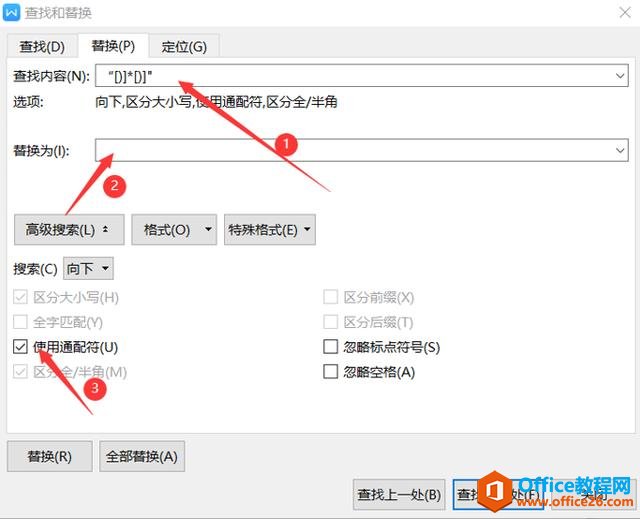Toggle the 区分前缀(X) checkbox
This screenshot has height=519, width=640.
point(330,297)
